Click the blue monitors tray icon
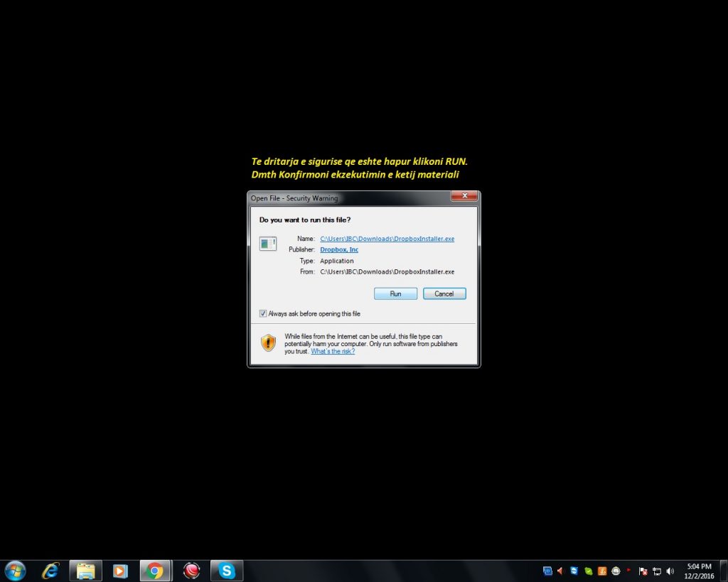 (547, 571)
